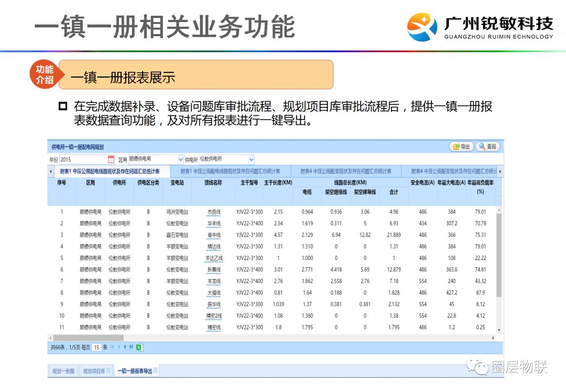This screenshot has width=566, height=392.
Task: Open the 华丰线 feeder link in row 2
Action: (214, 223)
